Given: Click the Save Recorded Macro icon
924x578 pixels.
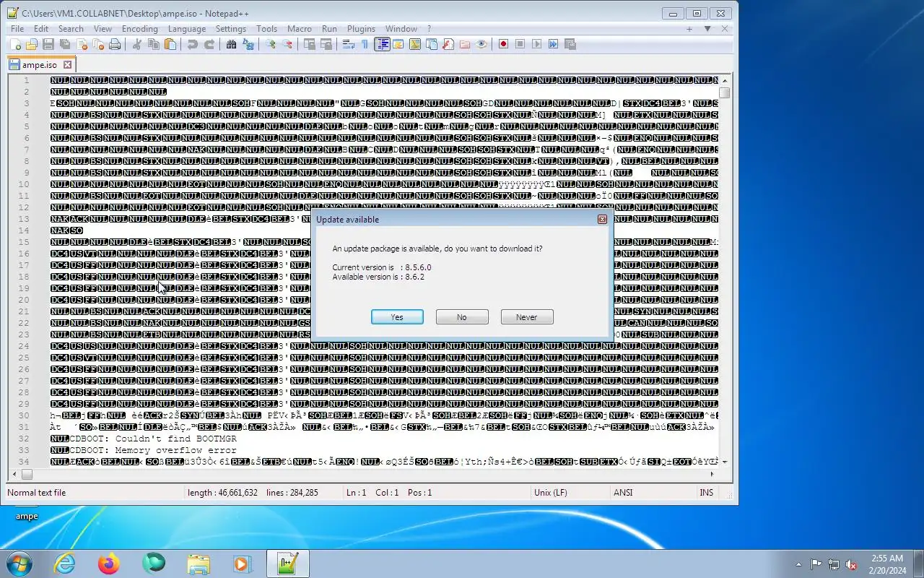Looking at the screenshot, I should click(x=570, y=44).
